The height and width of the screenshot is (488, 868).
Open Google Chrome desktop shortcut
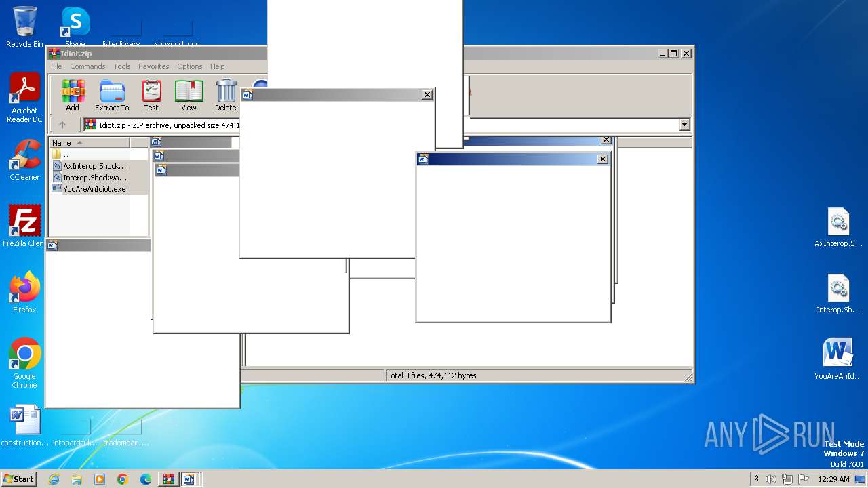[24, 363]
